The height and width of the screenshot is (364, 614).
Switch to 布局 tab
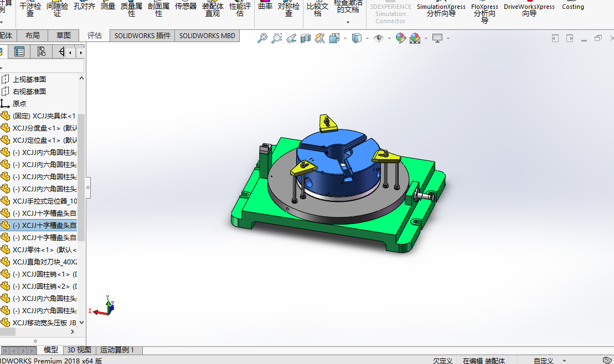pos(33,35)
